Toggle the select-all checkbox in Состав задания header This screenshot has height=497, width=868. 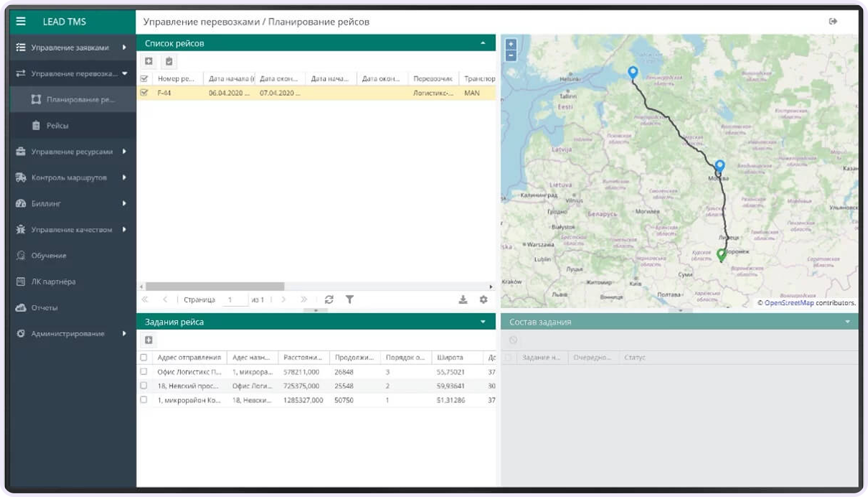click(x=508, y=357)
